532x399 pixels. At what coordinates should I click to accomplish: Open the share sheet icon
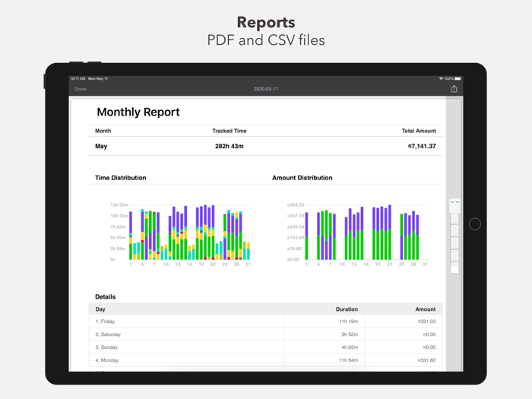454,89
